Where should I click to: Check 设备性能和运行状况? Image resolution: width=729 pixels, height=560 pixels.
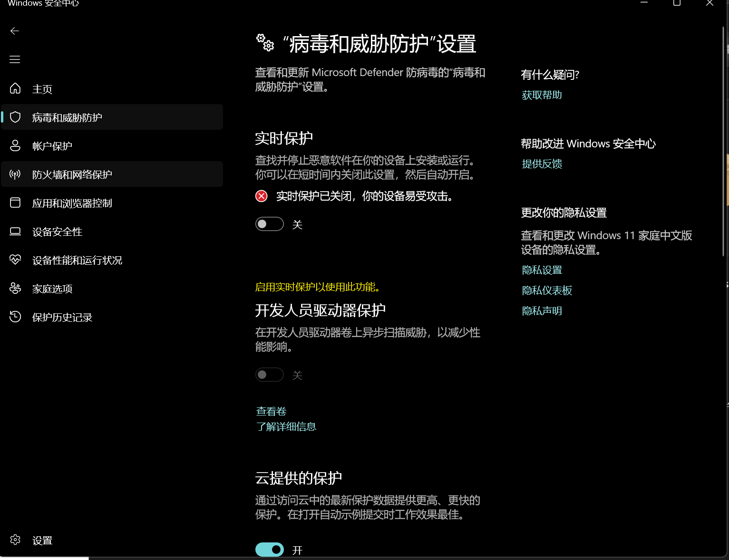click(77, 260)
